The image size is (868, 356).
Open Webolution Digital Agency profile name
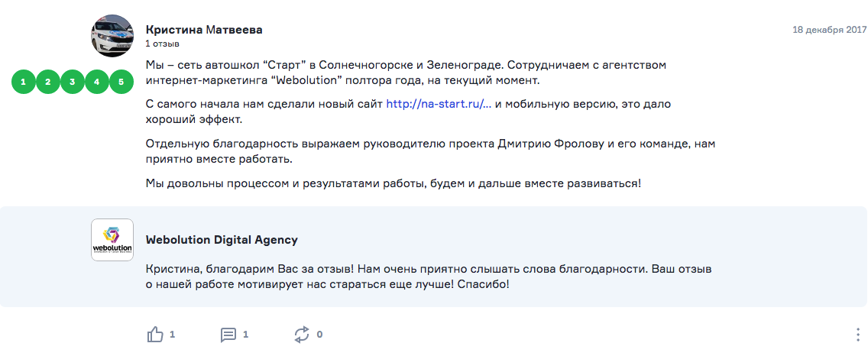[x=222, y=240]
